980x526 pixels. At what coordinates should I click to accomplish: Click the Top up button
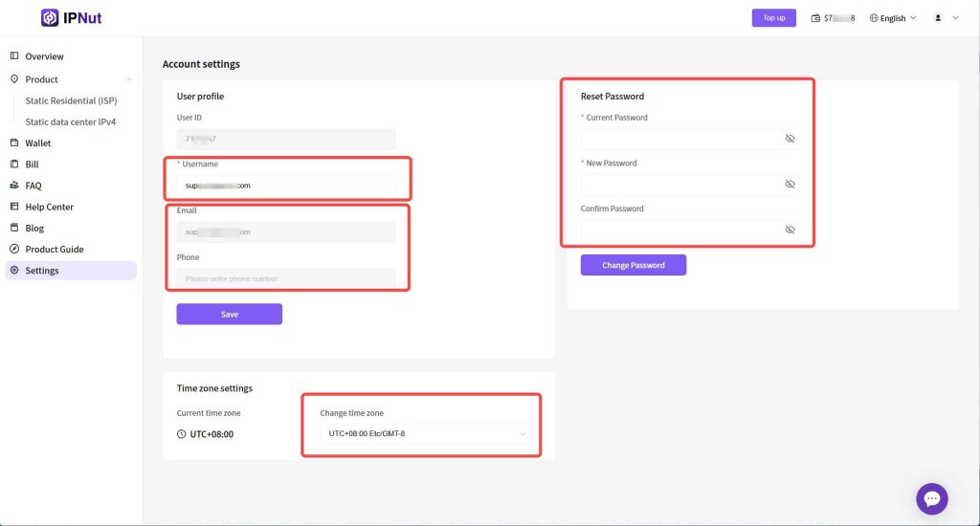(774, 18)
